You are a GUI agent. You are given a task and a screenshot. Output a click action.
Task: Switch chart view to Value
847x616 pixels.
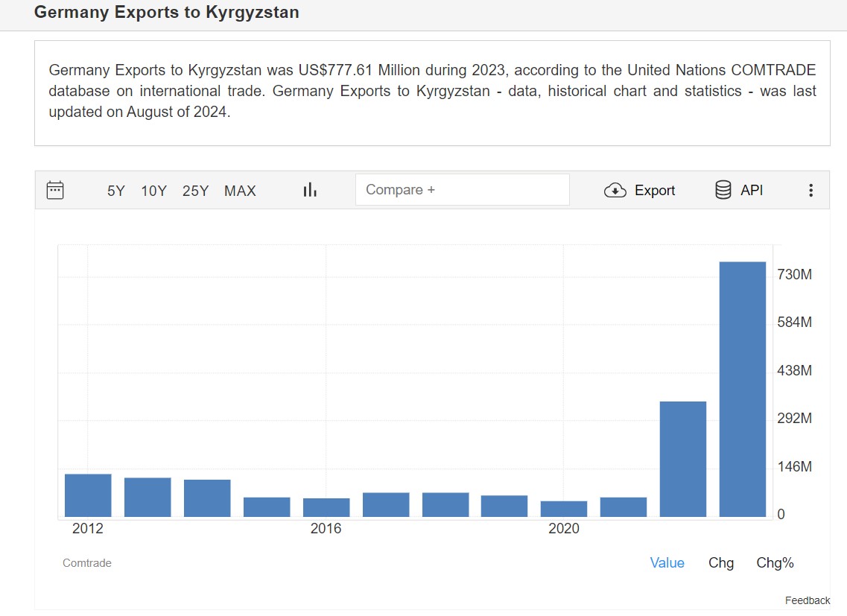pos(667,563)
